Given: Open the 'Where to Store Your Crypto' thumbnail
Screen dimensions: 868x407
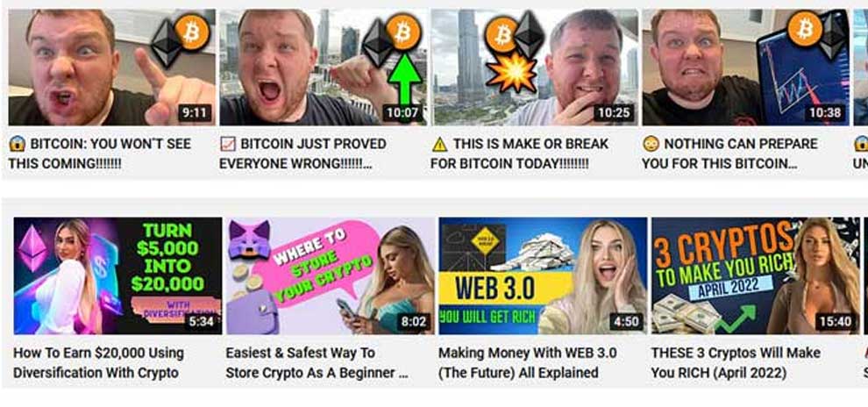Looking at the screenshot, I should [x=331, y=275].
